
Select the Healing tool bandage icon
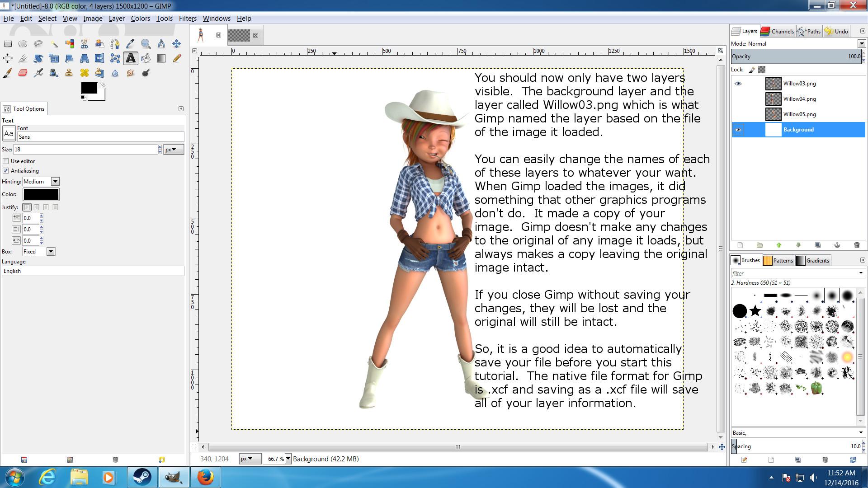(85, 73)
